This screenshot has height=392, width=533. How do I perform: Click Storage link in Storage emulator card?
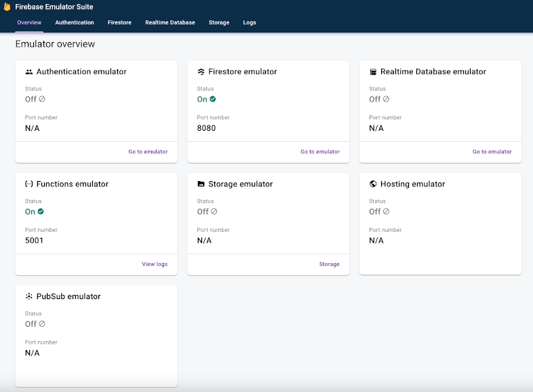(x=330, y=264)
